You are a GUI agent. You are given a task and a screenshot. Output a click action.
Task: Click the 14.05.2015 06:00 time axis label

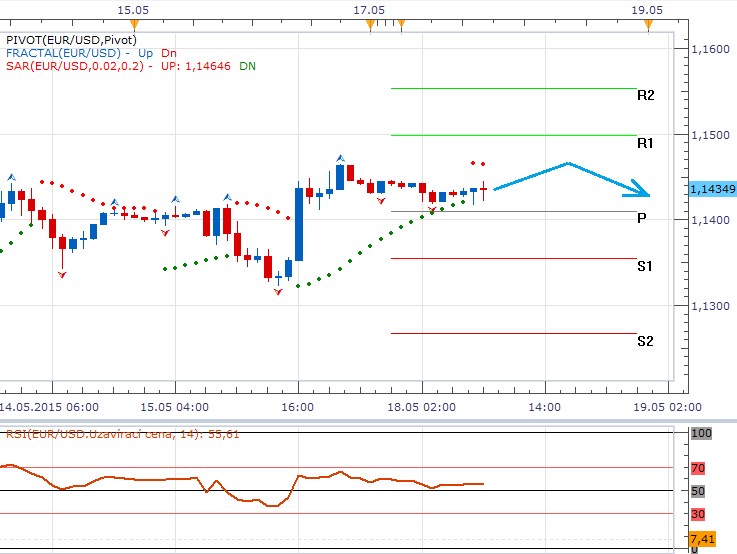pos(49,408)
